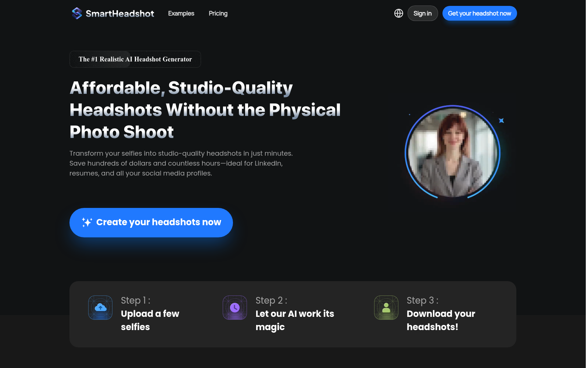The image size is (588, 368).
Task: Click the Download your headshots! text
Action: click(x=441, y=320)
